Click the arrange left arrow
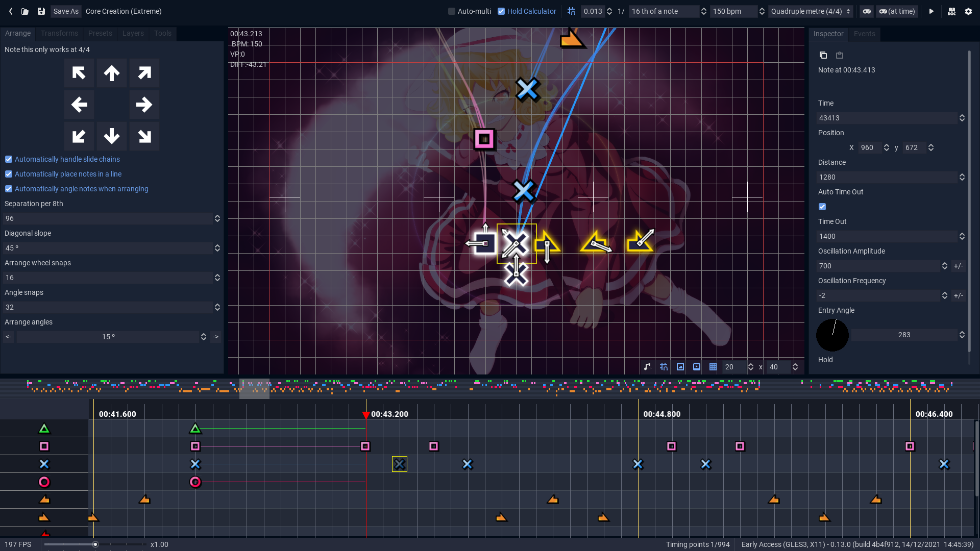980x551 pixels. [x=79, y=105]
